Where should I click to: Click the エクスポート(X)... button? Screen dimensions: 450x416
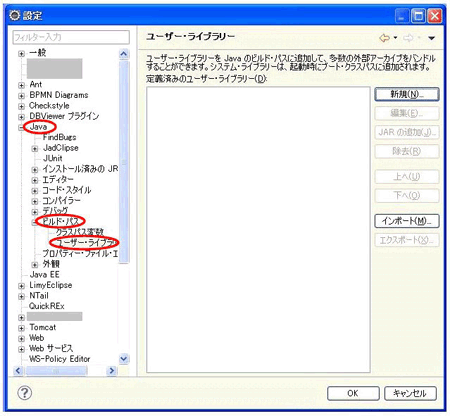pos(407,240)
